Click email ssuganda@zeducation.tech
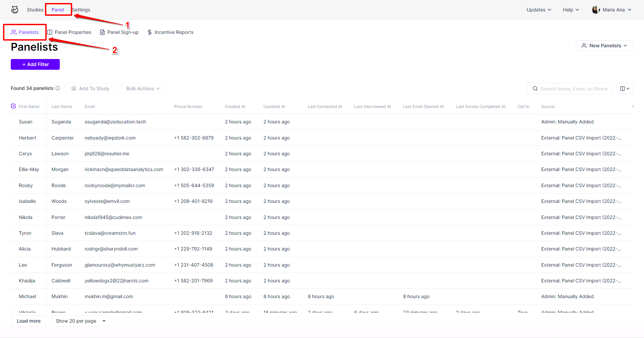This screenshot has width=644, height=338. click(x=115, y=122)
